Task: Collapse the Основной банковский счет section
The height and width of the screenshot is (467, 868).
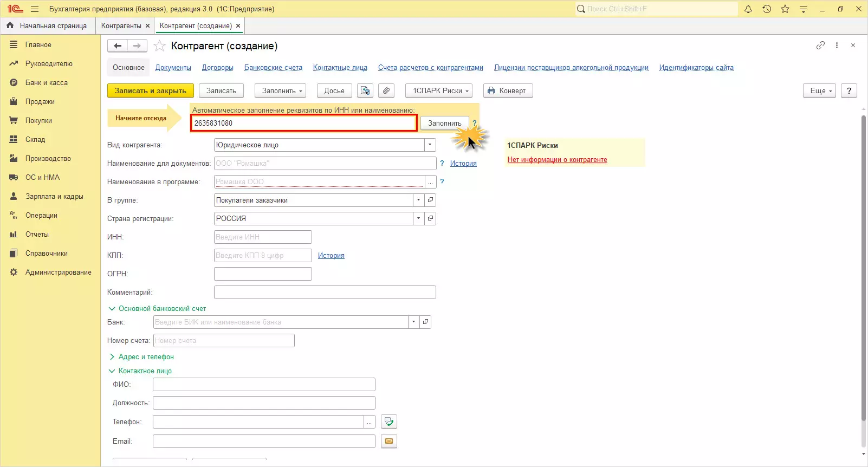Action: pos(157,309)
